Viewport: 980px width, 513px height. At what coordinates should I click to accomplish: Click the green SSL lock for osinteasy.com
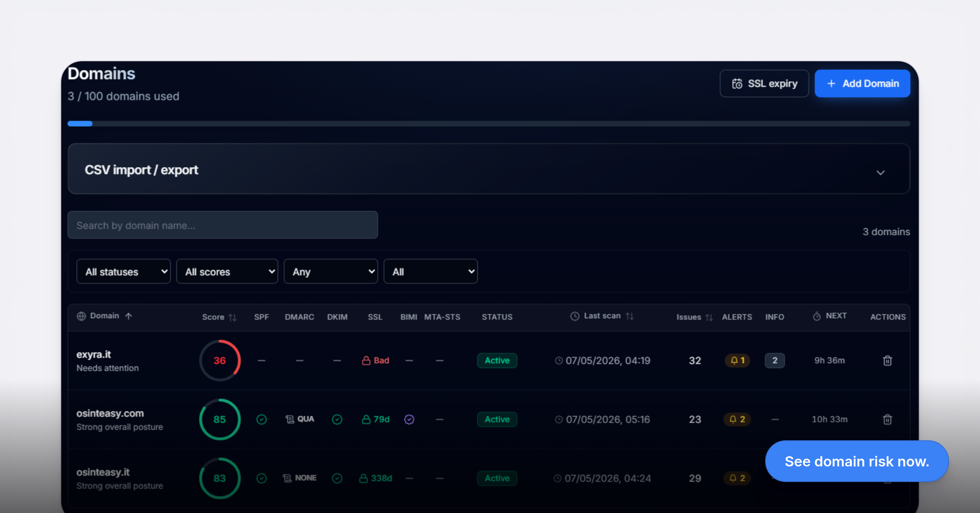pyautogui.click(x=366, y=419)
